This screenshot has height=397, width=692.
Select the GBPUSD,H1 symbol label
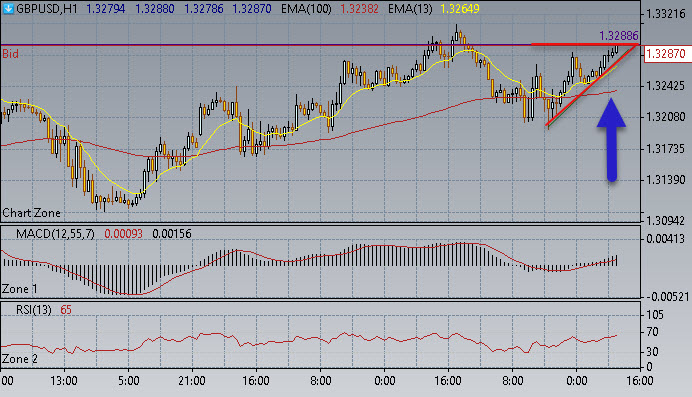(x=47, y=9)
